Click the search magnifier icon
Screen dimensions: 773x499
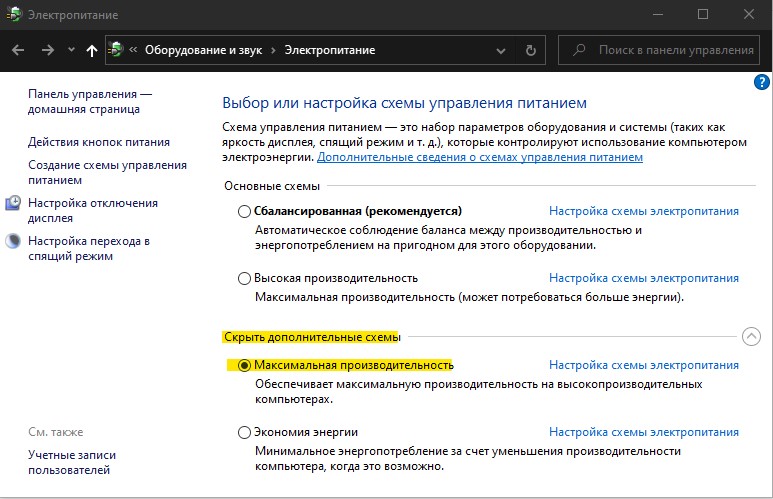(579, 50)
